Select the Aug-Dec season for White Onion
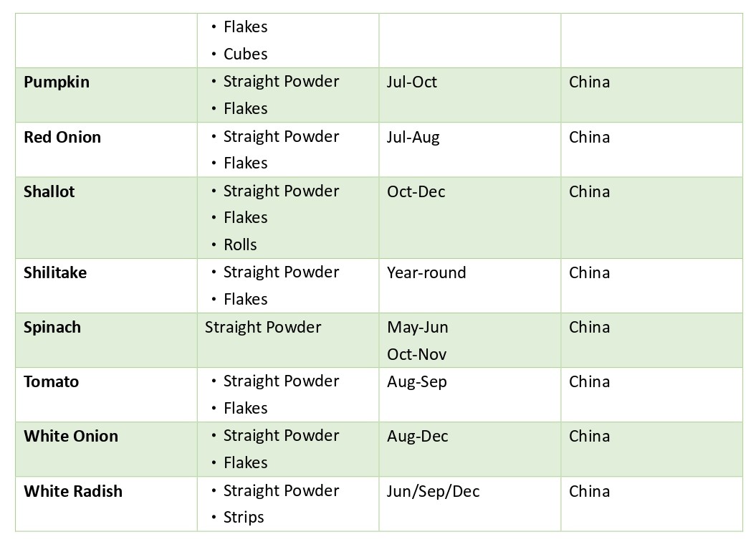Viewport: 756px width, 542px height. pyautogui.click(x=417, y=436)
